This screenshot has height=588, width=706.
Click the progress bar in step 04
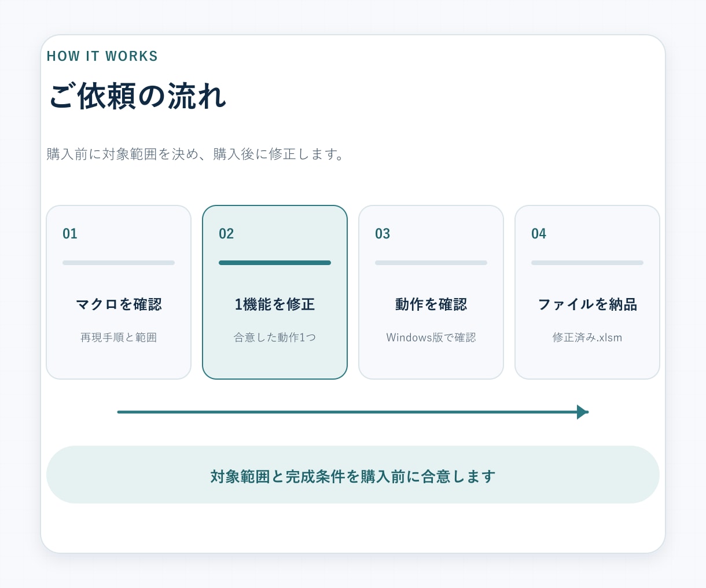[x=587, y=263]
